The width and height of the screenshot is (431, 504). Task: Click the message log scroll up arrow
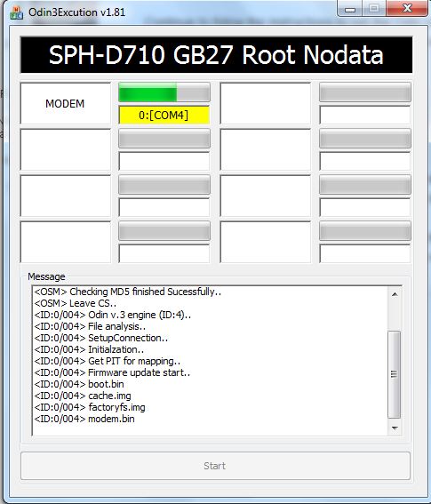tap(395, 294)
